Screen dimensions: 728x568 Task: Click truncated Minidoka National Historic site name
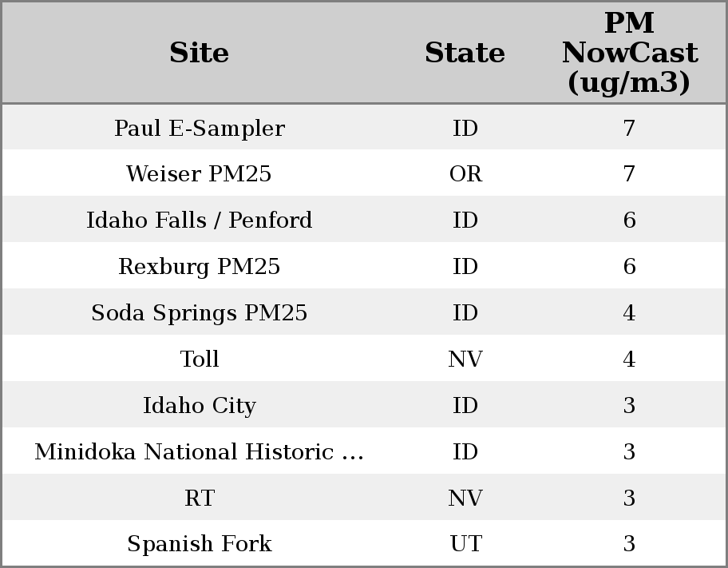pos(200,452)
